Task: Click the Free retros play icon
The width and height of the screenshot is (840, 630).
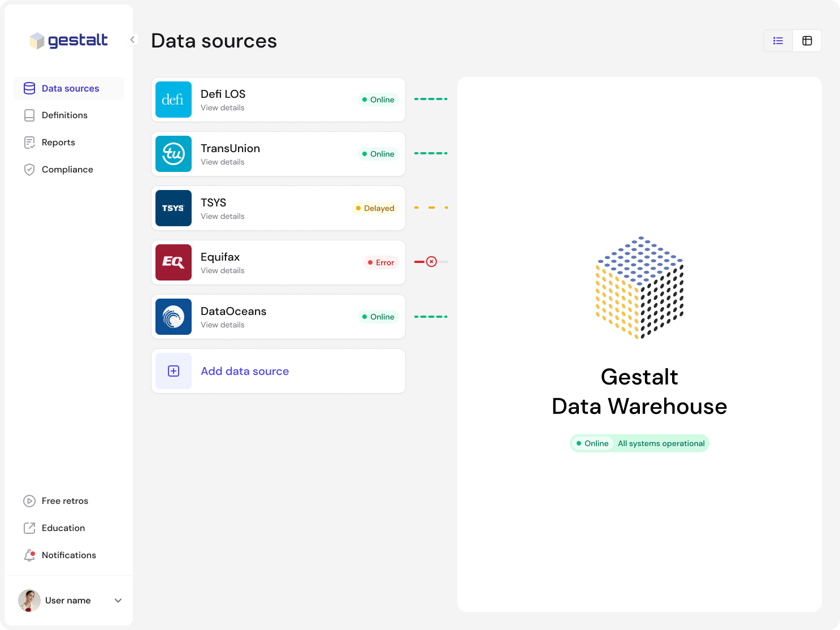Action: [29, 500]
